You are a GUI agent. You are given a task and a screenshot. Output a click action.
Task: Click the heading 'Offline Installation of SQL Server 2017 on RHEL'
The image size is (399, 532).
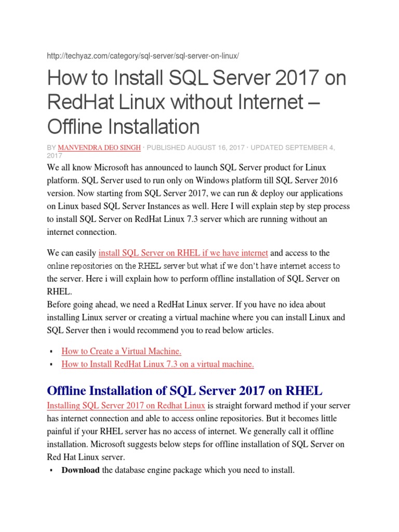point(184,391)
